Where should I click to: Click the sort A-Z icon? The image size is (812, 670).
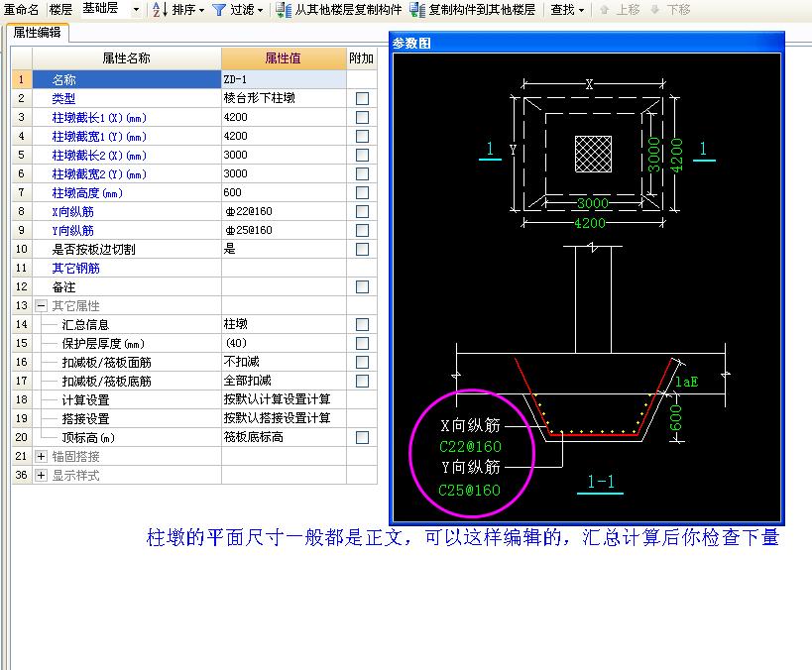pos(160,9)
